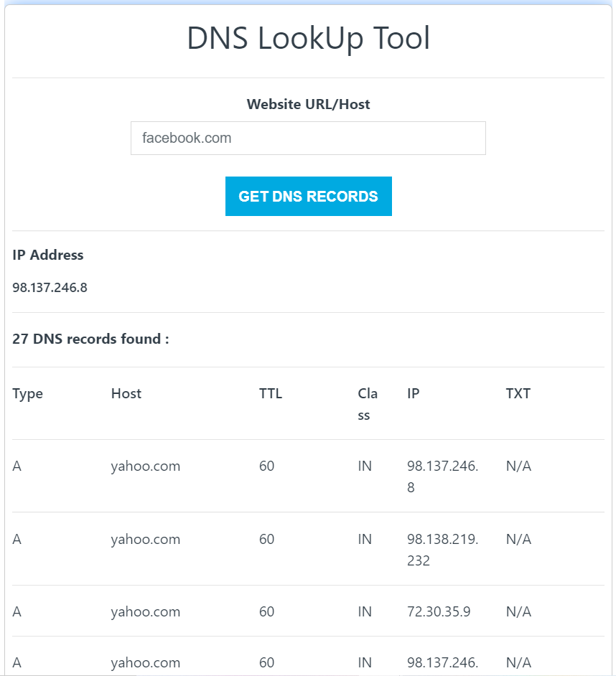Click the TTL value 60 in the first table row
Screen dimensions: 616x676
coord(266,466)
